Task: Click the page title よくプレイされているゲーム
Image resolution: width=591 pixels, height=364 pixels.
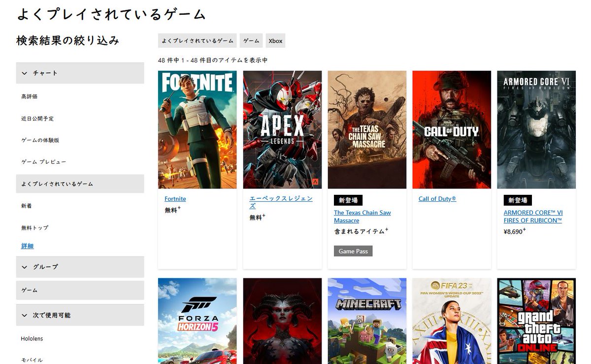Action: click(x=111, y=14)
